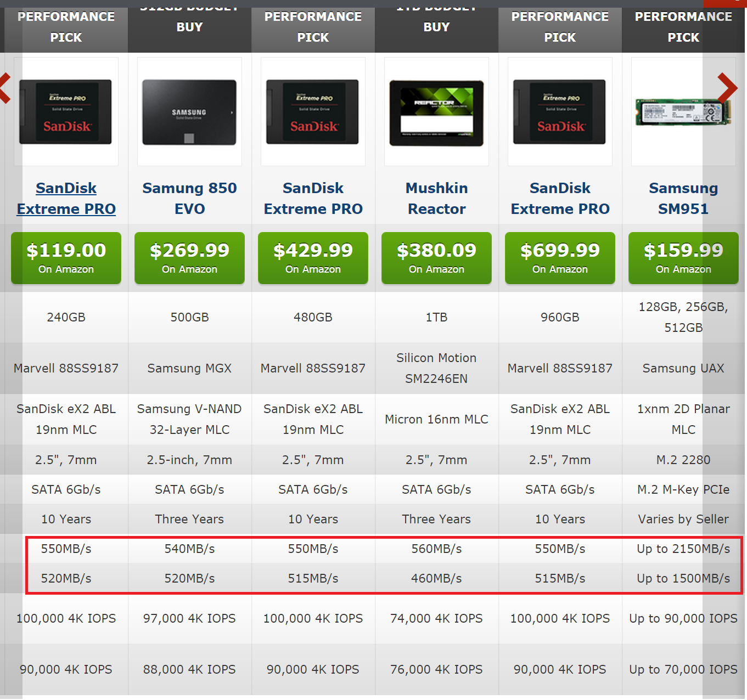Open the SanDisk image above the $119.00 price
Screen dimensions: 747x700
(x=66, y=112)
